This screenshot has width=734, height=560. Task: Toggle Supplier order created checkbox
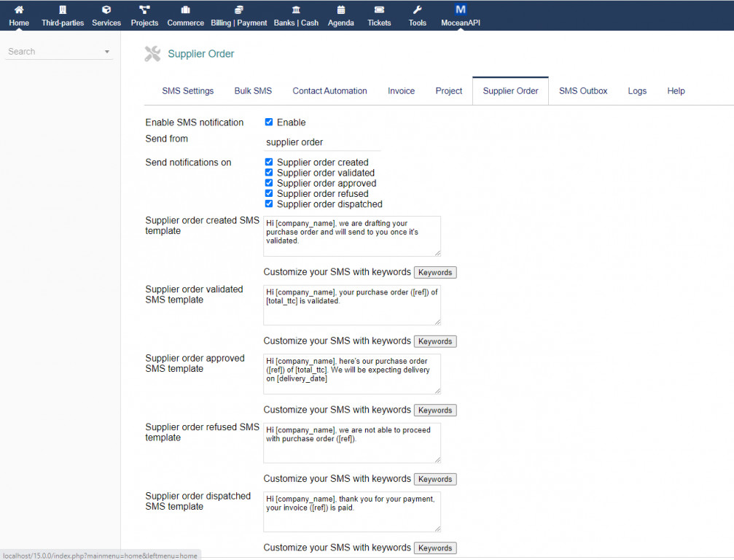[x=269, y=163]
